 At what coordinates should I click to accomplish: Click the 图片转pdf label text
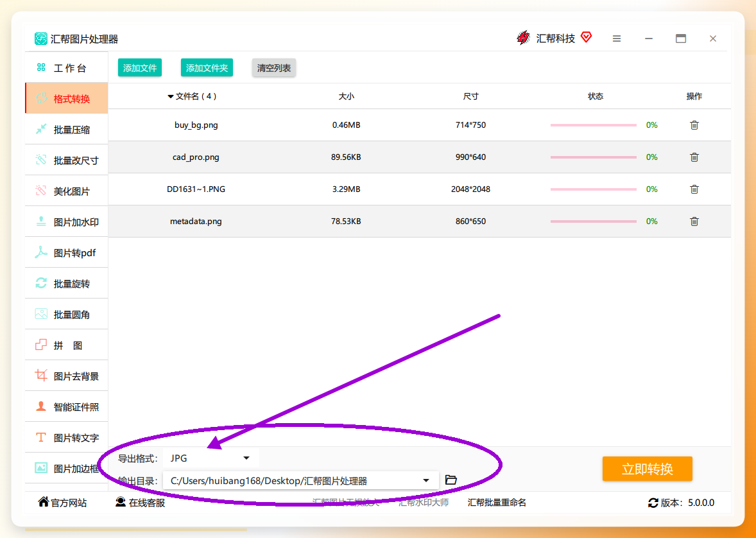(74, 253)
